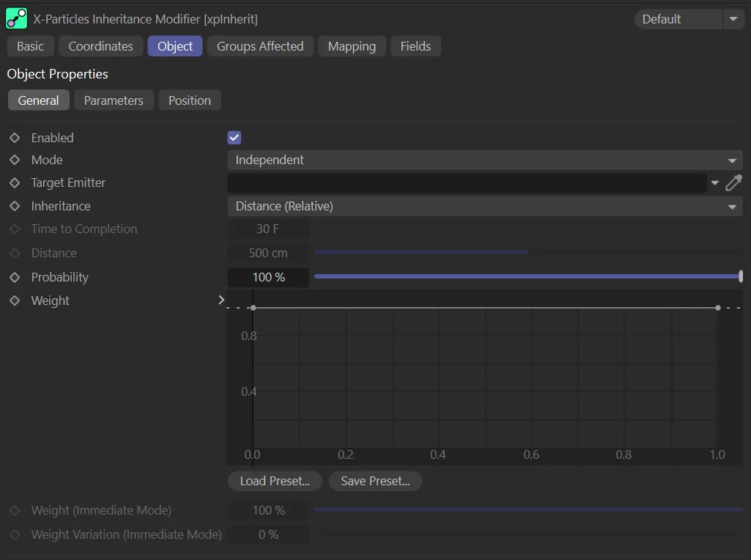Click the Probability 100 % value field

[x=268, y=277]
